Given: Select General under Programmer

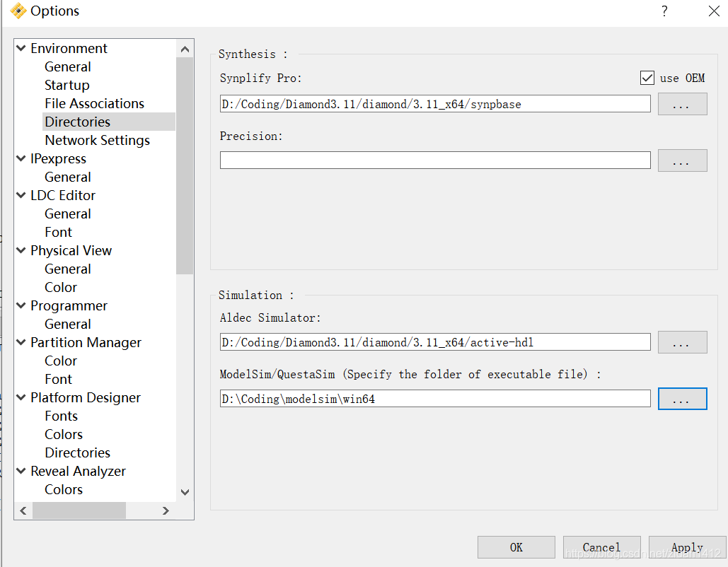Looking at the screenshot, I should coord(68,324).
